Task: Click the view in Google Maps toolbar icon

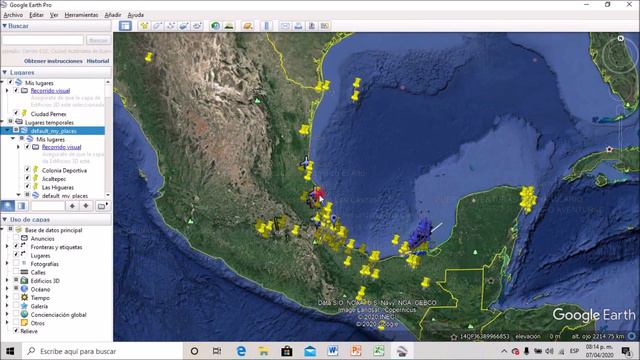Action: [324, 26]
